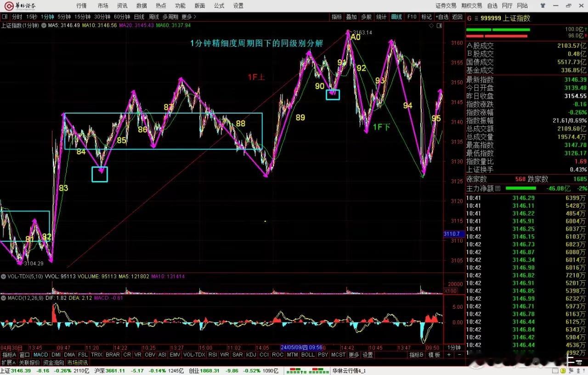Click the refresh icon beside VOL-TDX label
Image resolution: width=588 pixels, height=375 pixels.
tap(3, 277)
